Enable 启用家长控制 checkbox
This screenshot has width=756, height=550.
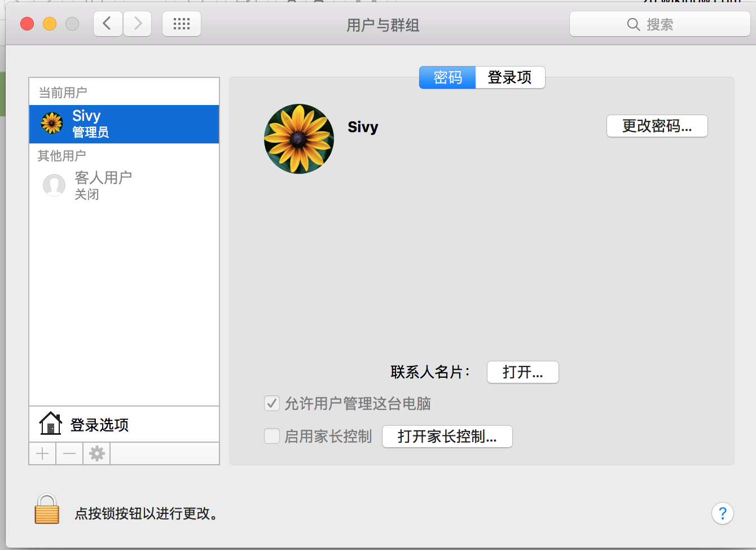tap(272, 436)
